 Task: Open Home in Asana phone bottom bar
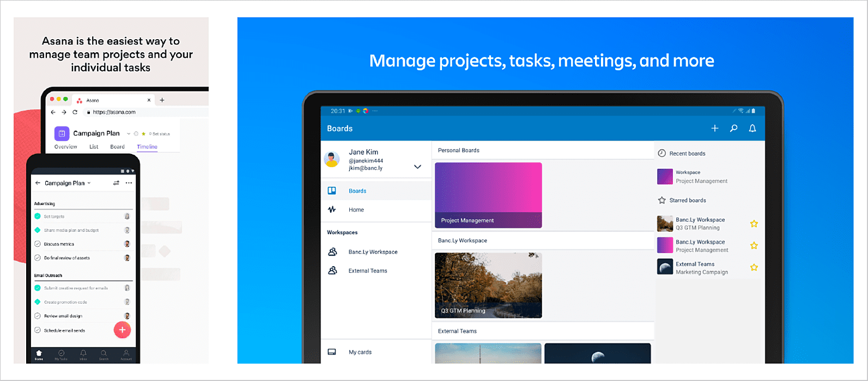click(39, 355)
